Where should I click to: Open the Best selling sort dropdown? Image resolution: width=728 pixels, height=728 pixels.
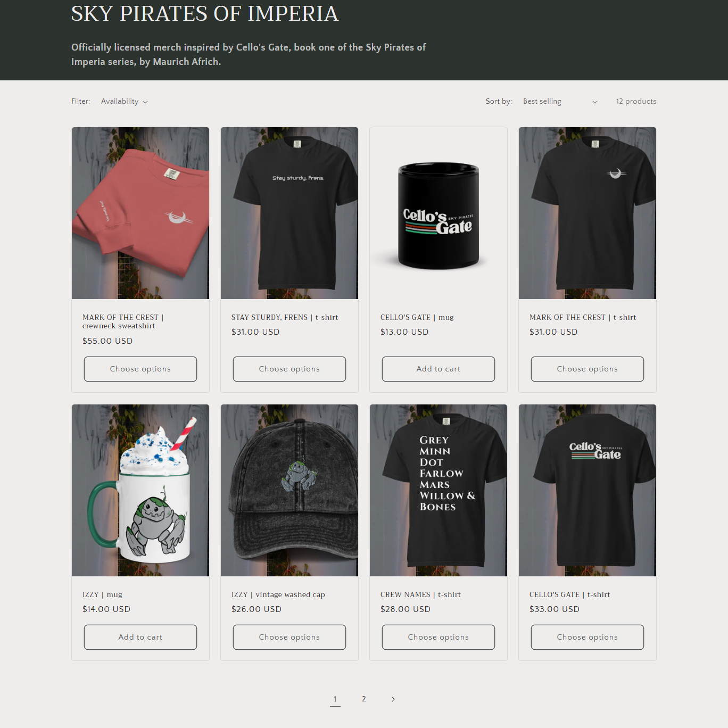point(560,102)
